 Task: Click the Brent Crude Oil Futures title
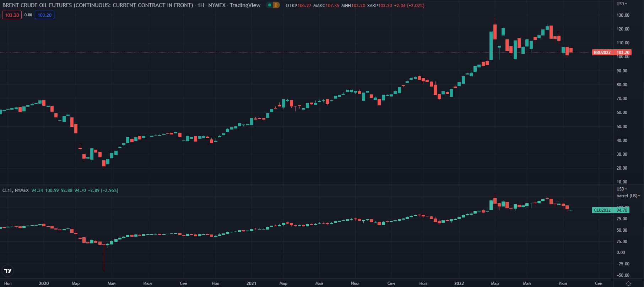[98, 5]
